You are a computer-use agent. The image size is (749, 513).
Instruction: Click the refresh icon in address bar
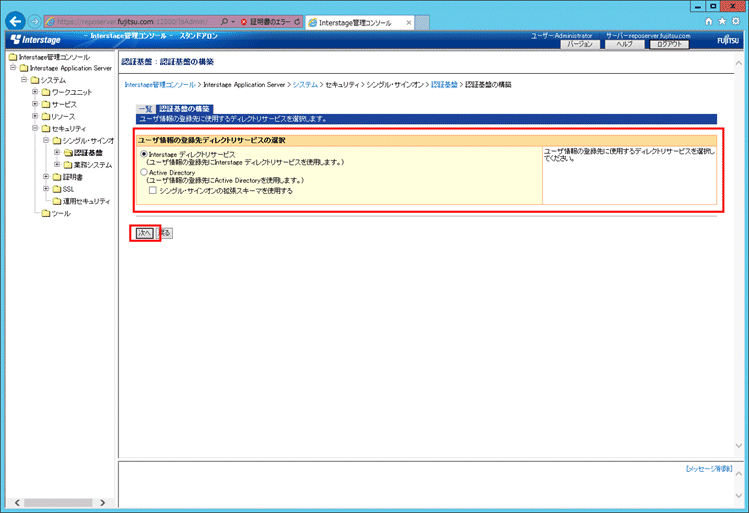pos(297,21)
